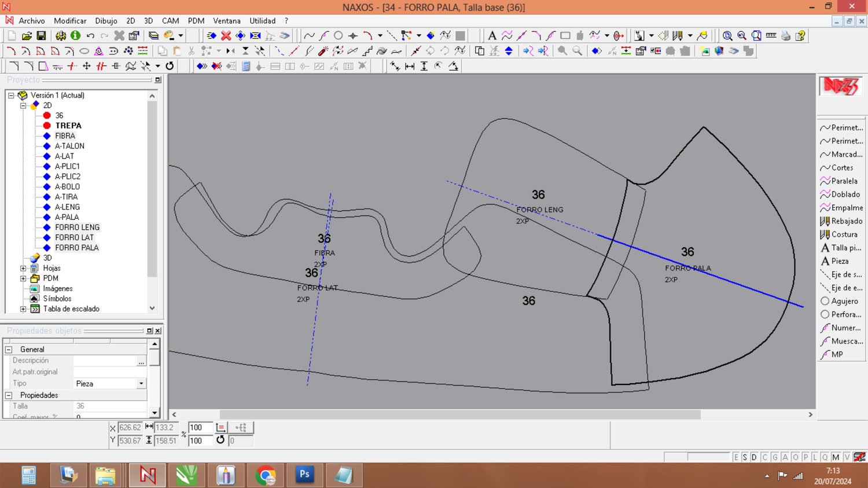Click the zipper tool icon
Screen dimensions: 868x488
143,51
